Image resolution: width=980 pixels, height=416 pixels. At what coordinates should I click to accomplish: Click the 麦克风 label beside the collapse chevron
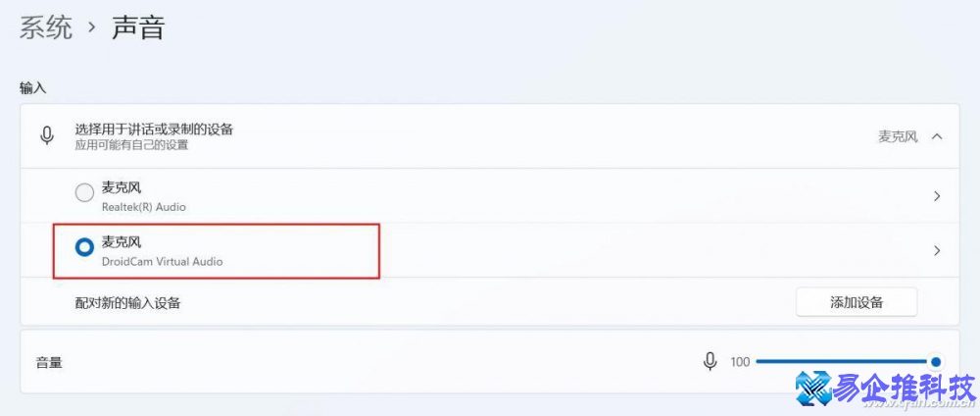(x=898, y=136)
